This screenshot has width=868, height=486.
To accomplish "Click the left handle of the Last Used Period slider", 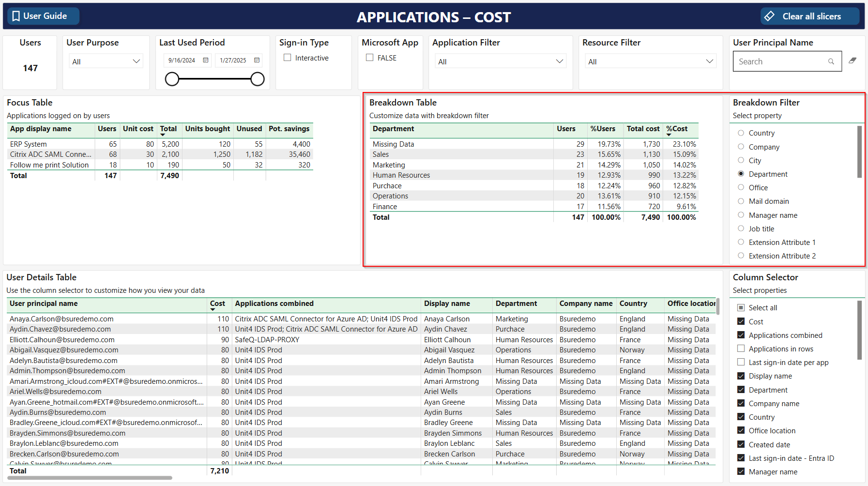I will 172,79.
